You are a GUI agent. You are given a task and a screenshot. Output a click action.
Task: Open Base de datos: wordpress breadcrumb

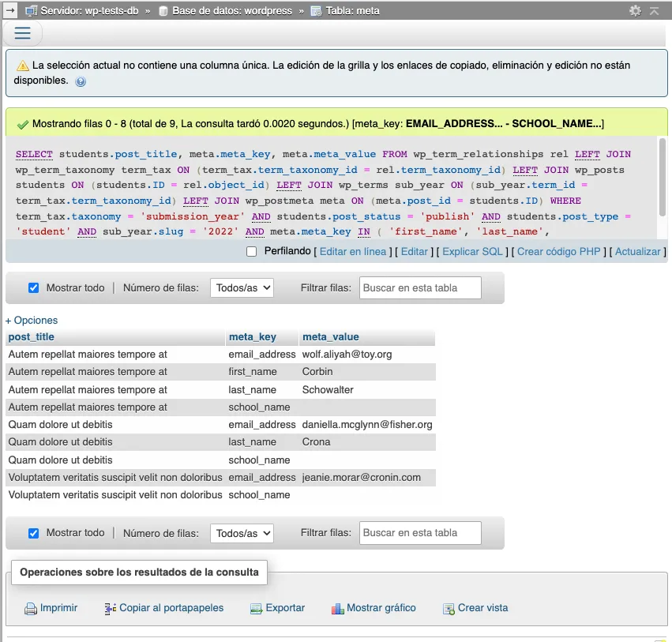pyautogui.click(x=232, y=11)
